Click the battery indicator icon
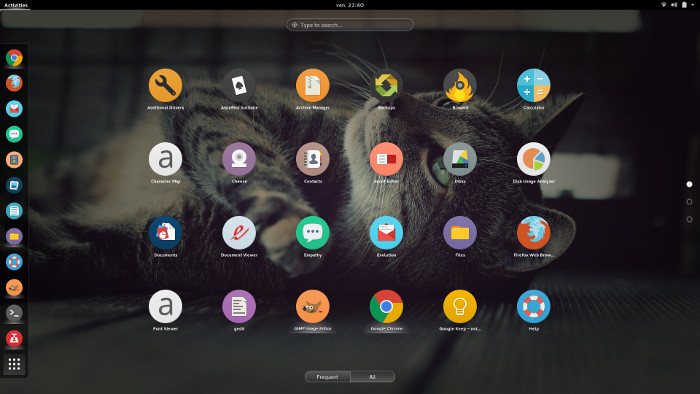The image size is (700, 394). [684, 5]
